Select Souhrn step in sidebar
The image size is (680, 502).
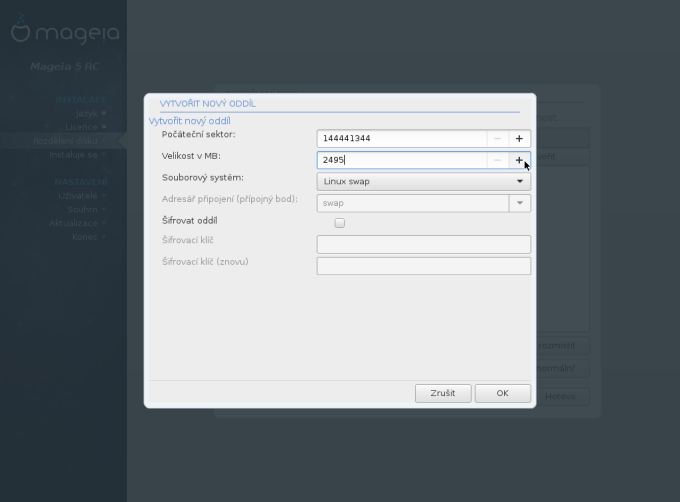pos(82,209)
